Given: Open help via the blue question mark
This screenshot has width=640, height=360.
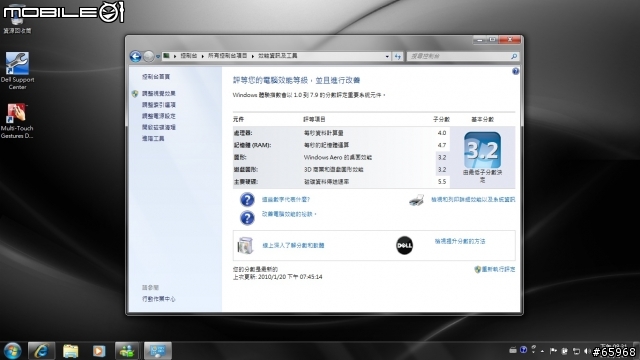Looking at the screenshot, I should coord(516,71).
